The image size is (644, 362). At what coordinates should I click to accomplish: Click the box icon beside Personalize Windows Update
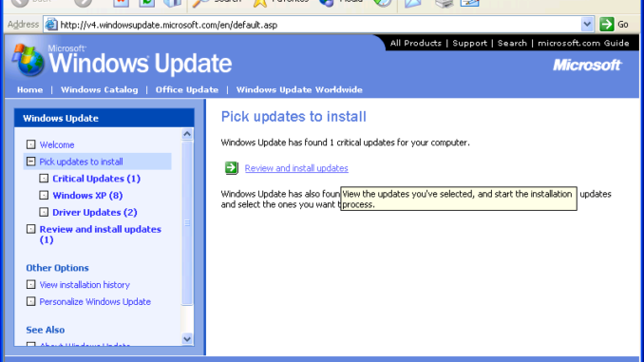[x=30, y=301]
